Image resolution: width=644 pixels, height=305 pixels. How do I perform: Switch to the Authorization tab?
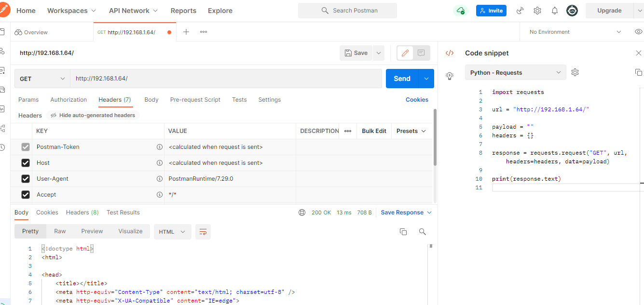pos(68,100)
